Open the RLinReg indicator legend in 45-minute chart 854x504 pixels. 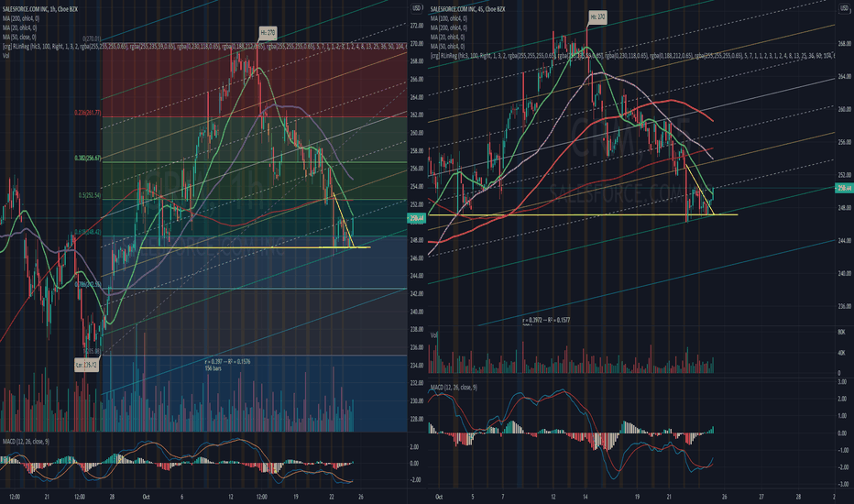point(631,55)
